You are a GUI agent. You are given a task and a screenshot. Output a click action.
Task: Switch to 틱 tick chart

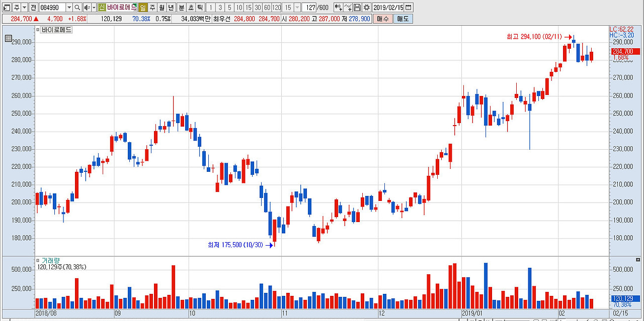pyautogui.click(x=200, y=8)
